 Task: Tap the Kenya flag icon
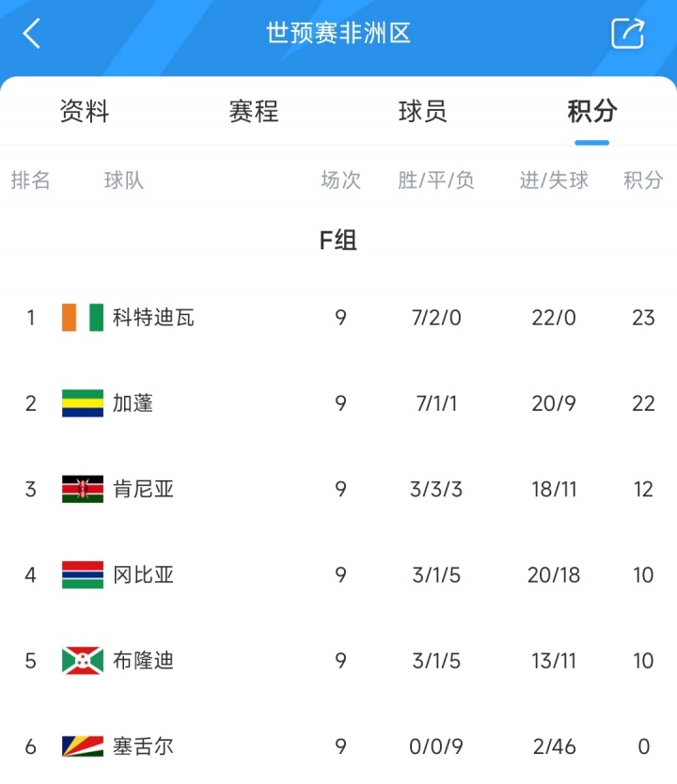coord(83,489)
